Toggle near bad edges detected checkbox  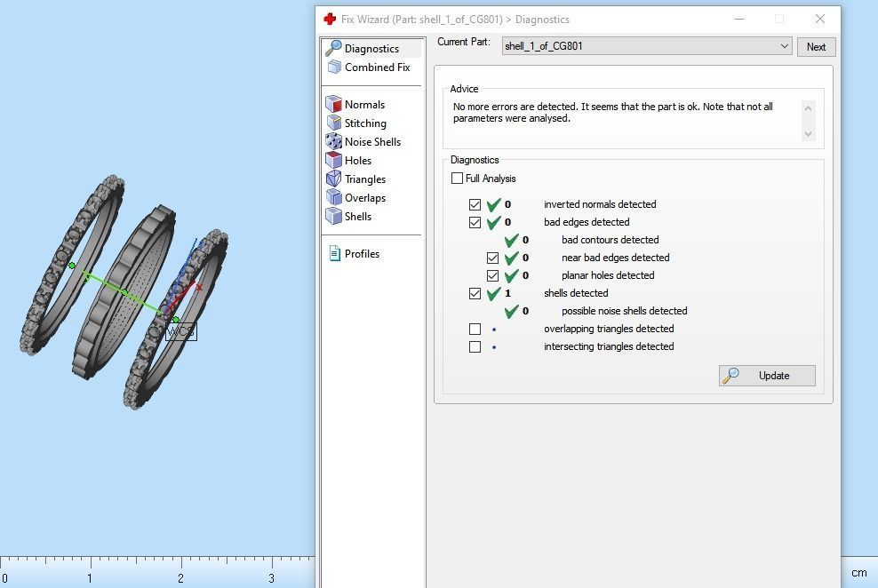tap(492, 258)
